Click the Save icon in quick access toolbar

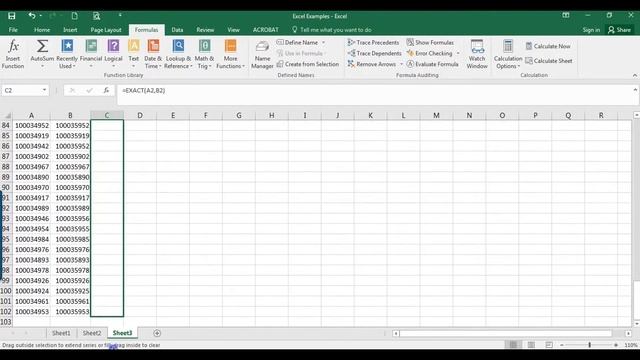click(x=11, y=16)
